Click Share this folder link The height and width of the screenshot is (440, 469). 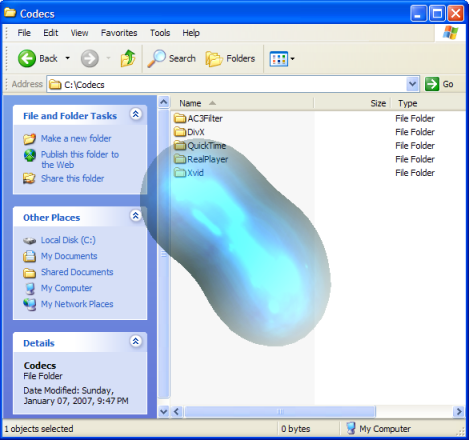tap(72, 178)
